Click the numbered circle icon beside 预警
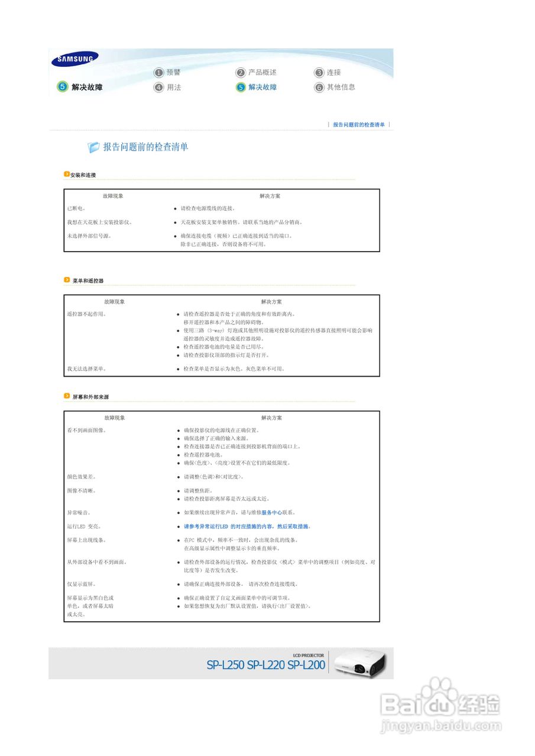The height and width of the screenshot is (756, 535). pyautogui.click(x=158, y=72)
